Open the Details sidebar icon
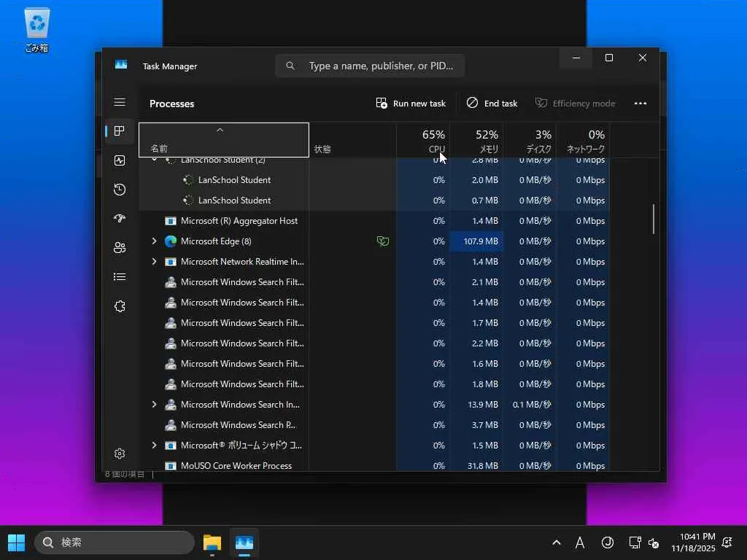Viewport: 747px width, 560px height. pos(120,276)
